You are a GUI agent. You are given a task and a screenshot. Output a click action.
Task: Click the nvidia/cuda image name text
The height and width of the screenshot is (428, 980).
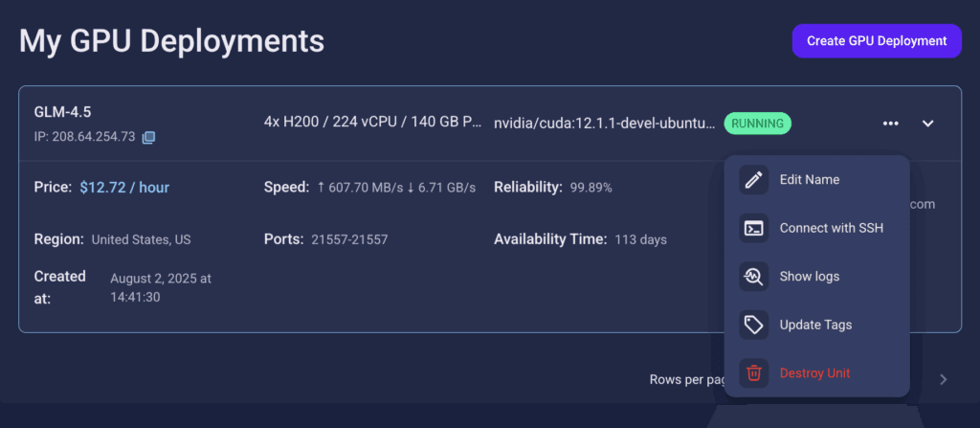tap(604, 123)
